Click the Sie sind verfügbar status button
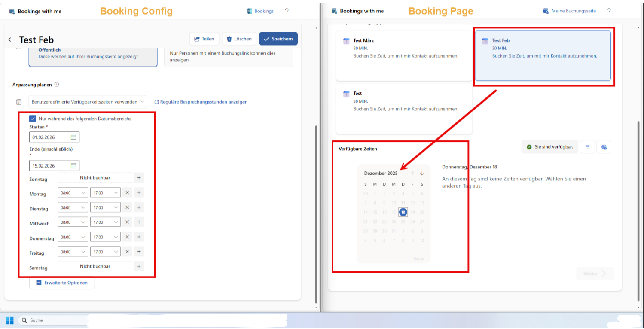 click(549, 147)
